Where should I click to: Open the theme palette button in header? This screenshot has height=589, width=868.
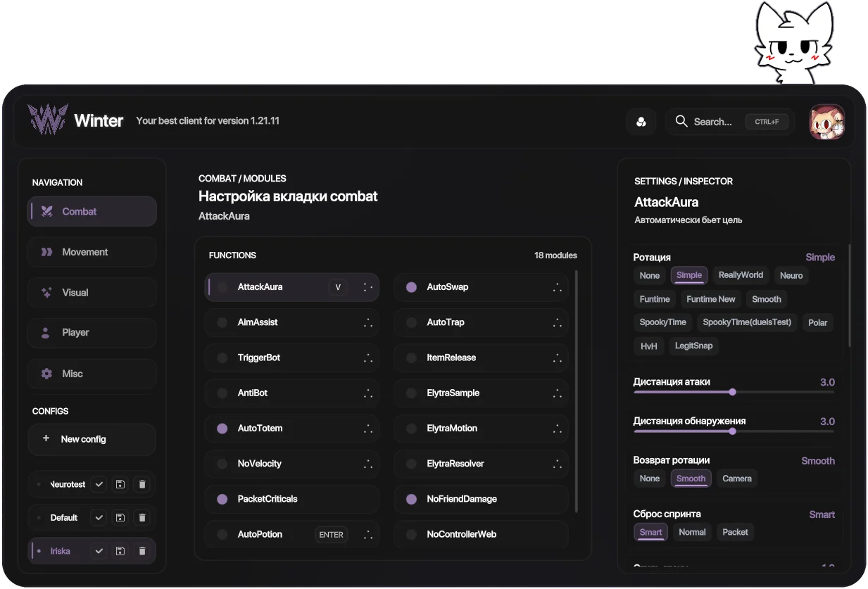tap(641, 122)
